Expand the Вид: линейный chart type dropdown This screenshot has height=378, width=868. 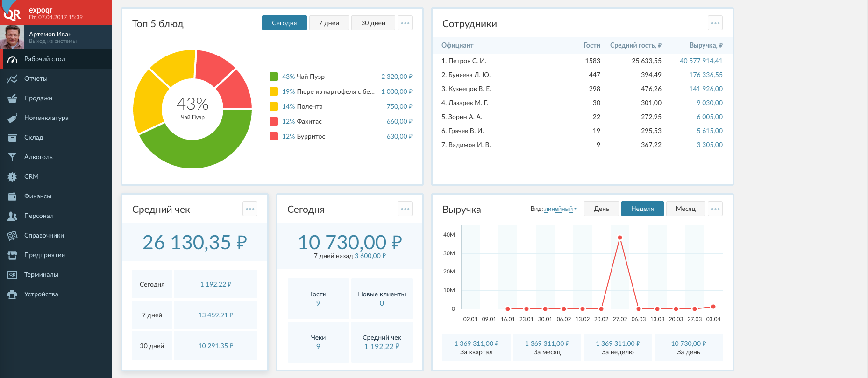[x=561, y=209]
